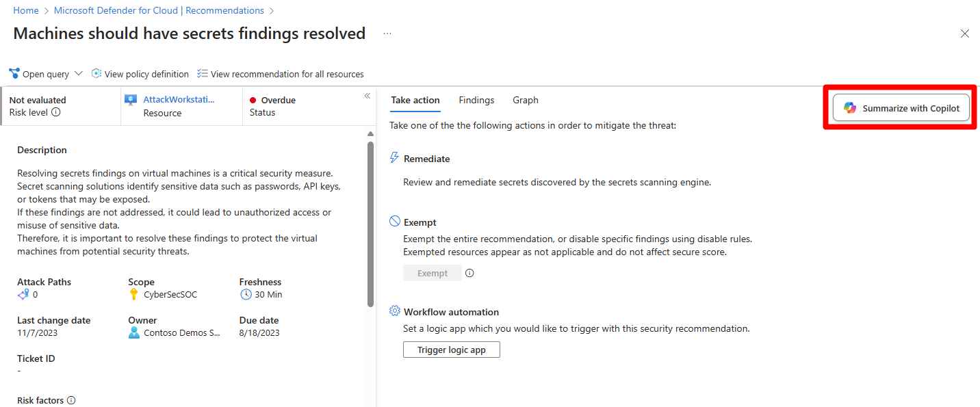
Task: Open the AttackWorkstati... resource link
Action: click(179, 100)
